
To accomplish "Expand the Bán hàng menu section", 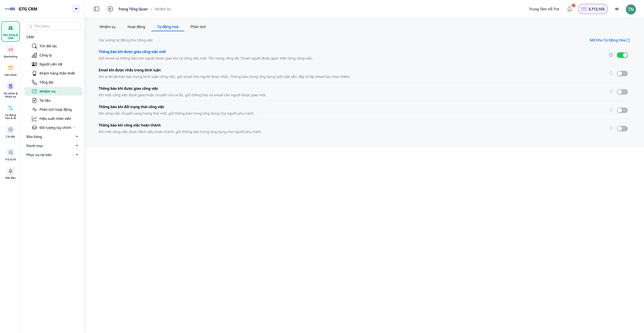I will (x=52, y=137).
